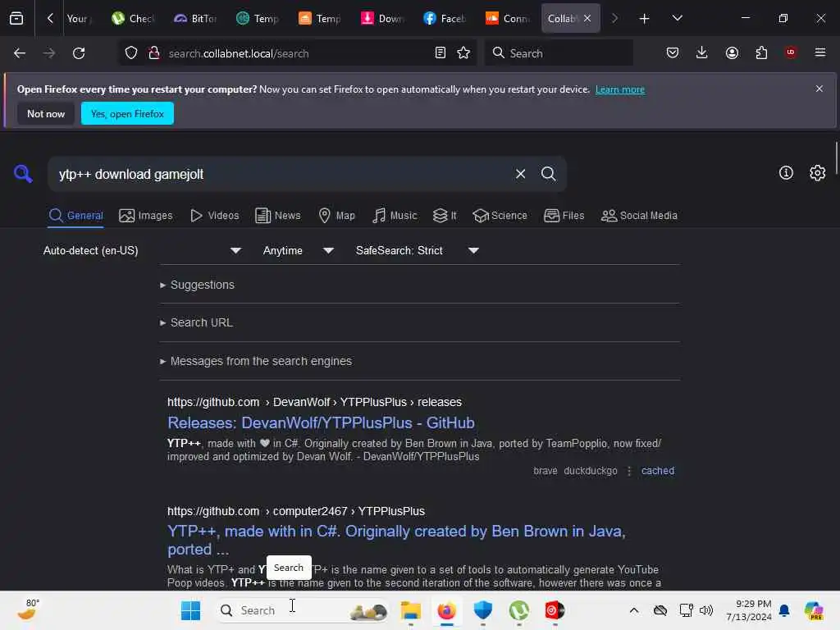
Task: Select the General search category
Action: click(x=75, y=216)
